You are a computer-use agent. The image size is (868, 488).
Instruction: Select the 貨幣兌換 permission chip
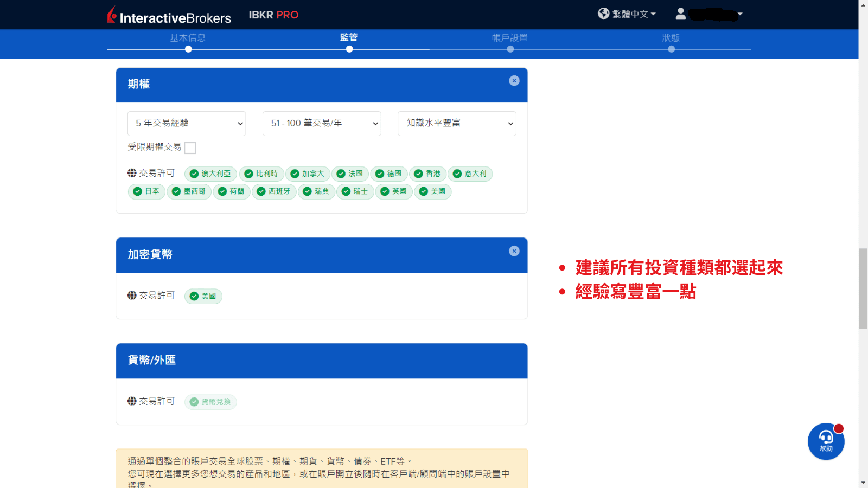(x=210, y=402)
